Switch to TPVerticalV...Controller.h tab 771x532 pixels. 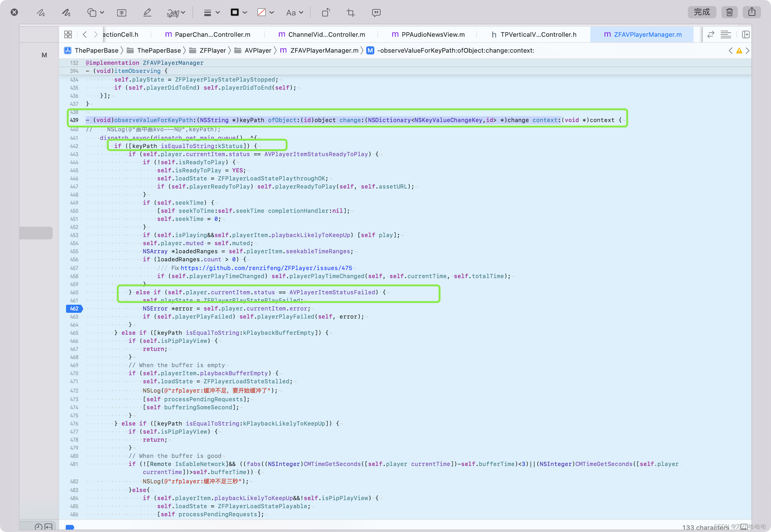[x=534, y=34]
